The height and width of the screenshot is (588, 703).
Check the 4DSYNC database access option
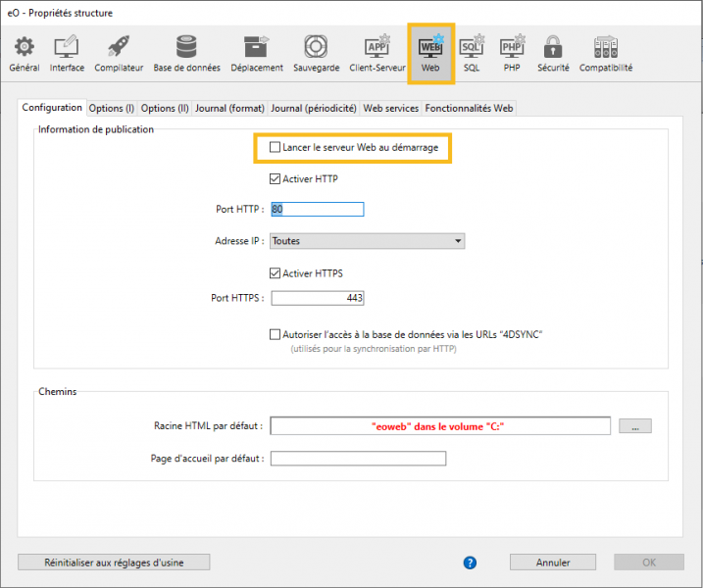click(276, 334)
